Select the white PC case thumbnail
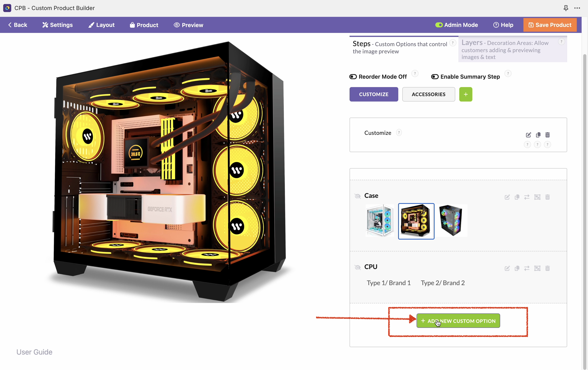Viewport: 588px width, 370px height. (380, 221)
